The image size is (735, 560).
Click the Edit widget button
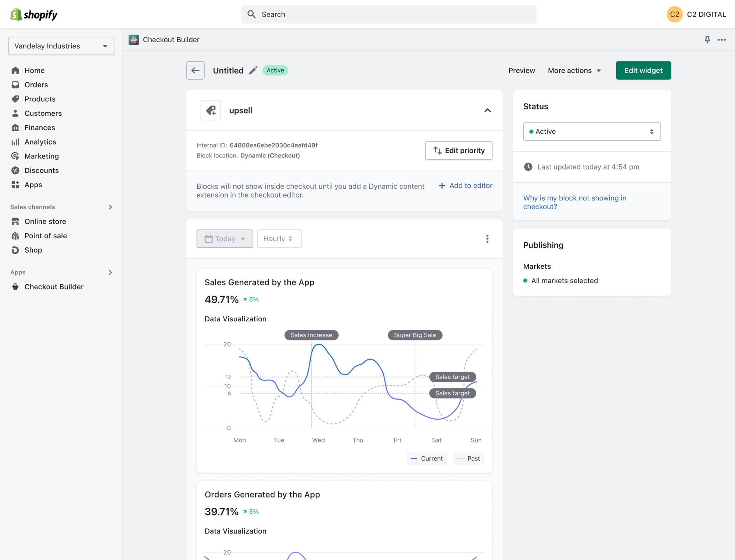[643, 70]
